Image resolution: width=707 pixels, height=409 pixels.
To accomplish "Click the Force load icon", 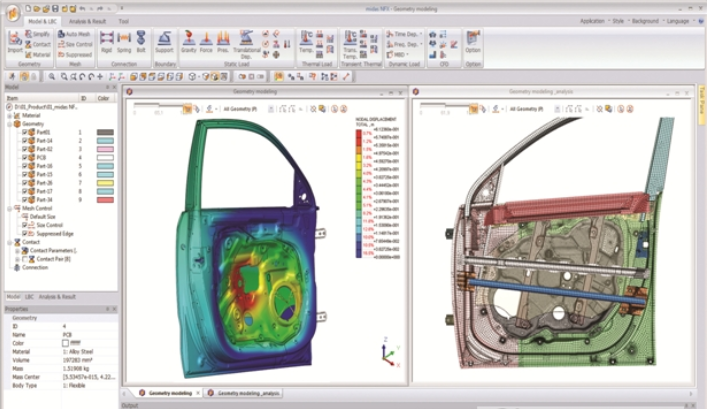I will coord(206,41).
